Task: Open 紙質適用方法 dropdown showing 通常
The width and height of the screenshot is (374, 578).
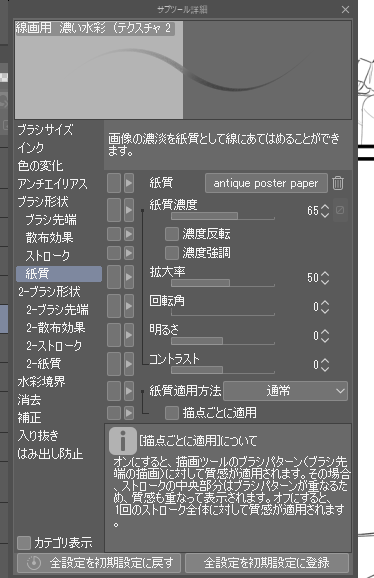Action: pos(285,391)
